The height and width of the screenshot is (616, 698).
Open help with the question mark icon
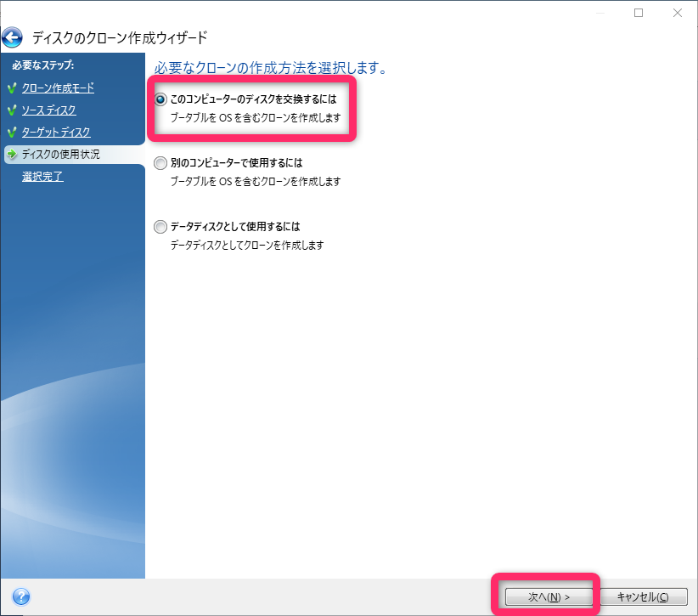[21, 596]
